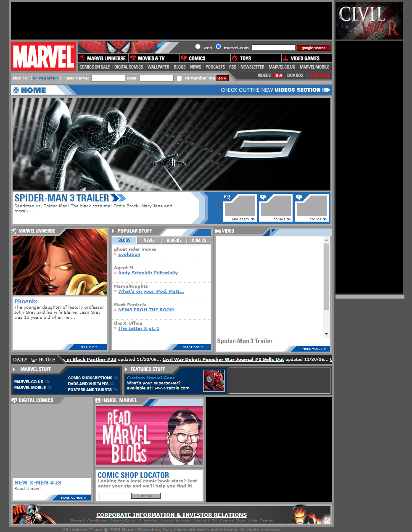Click the Video Games joystick icon in navigation

pyautogui.click(x=285, y=58)
